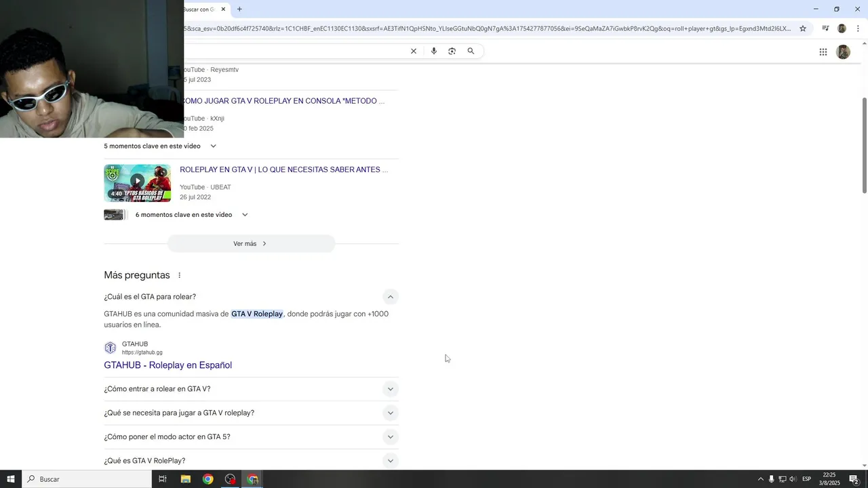
Task: Click the 'Ver más' button
Action: click(x=251, y=243)
